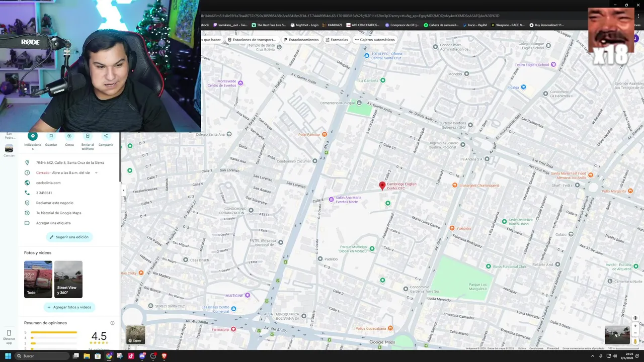This screenshot has width=644, height=362.
Task: Click the Condiciones footer link
Action: tap(536, 348)
